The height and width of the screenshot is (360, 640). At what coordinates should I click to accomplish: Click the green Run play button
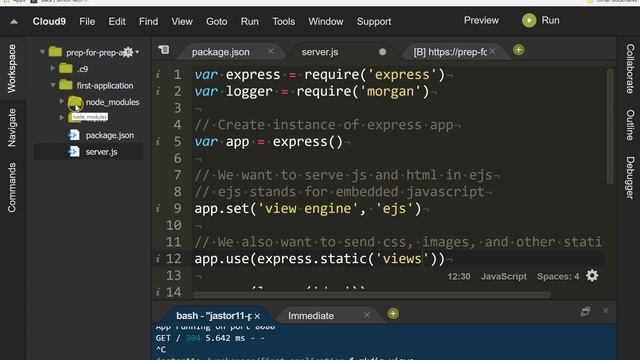[x=529, y=20]
